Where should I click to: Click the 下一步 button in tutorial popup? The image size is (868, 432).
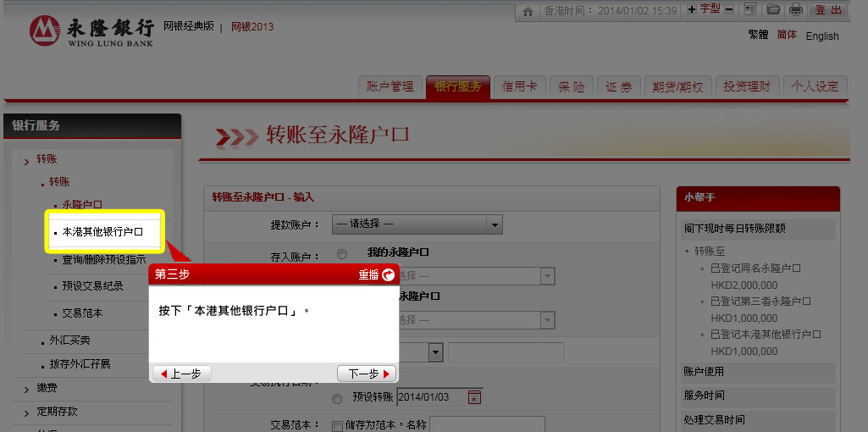(x=366, y=374)
